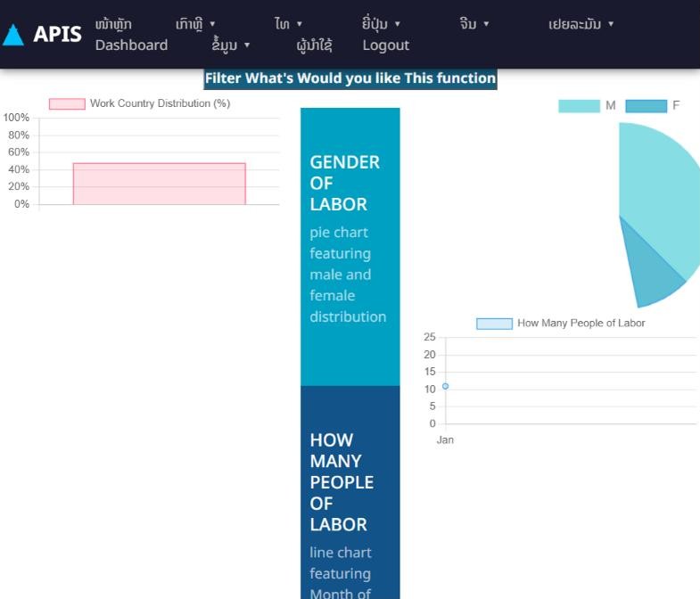Toggle How Many People of Labor legend
Image resolution: width=700 pixels, height=599 pixels.
pos(560,324)
